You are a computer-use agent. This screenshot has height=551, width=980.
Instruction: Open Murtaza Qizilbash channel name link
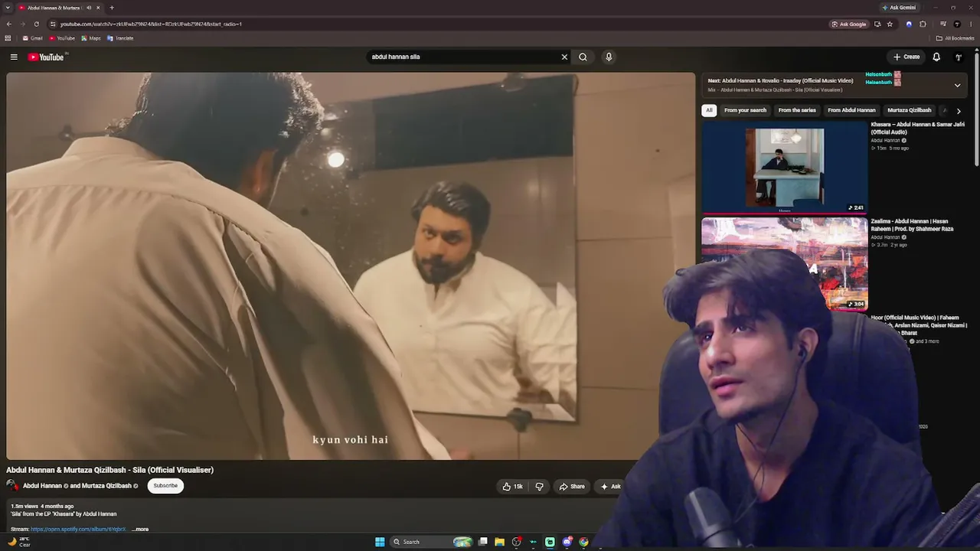[x=106, y=486]
